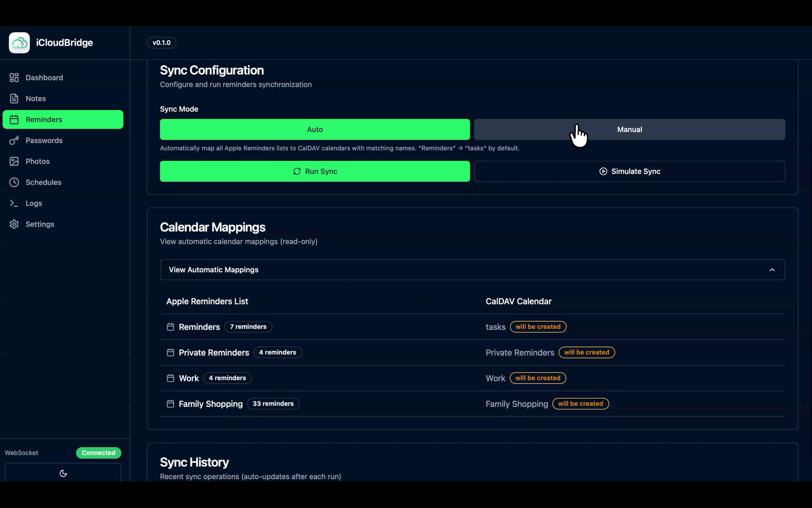Click the Dashboard grid icon in sidebar
This screenshot has height=508, width=812.
click(14, 77)
